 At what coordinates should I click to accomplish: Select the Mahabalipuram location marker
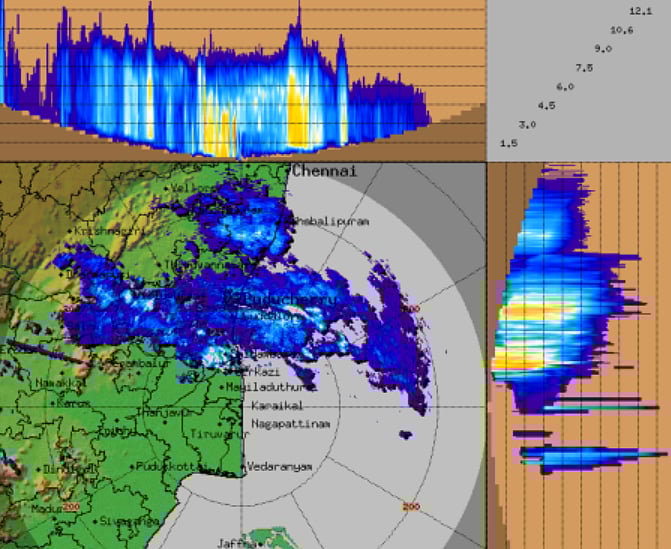coord(328,221)
